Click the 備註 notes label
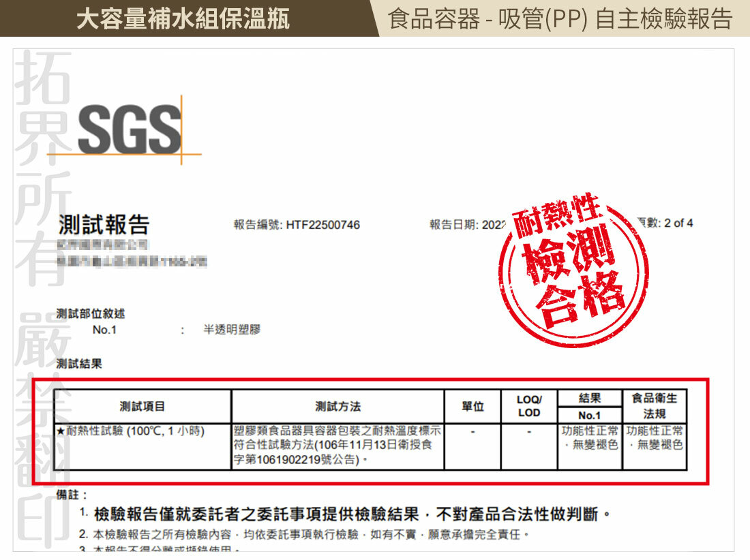Image resolution: width=750 pixels, height=560 pixels. [71, 495]
